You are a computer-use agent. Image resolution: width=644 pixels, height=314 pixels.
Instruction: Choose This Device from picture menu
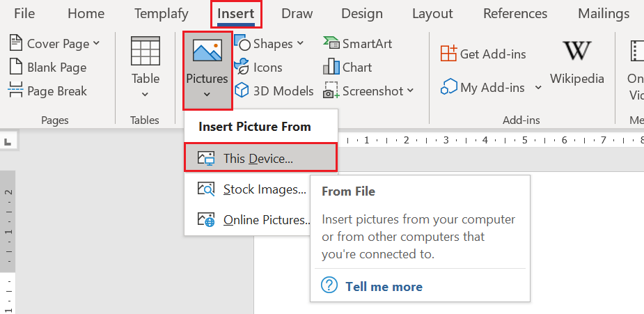point(258,158)
